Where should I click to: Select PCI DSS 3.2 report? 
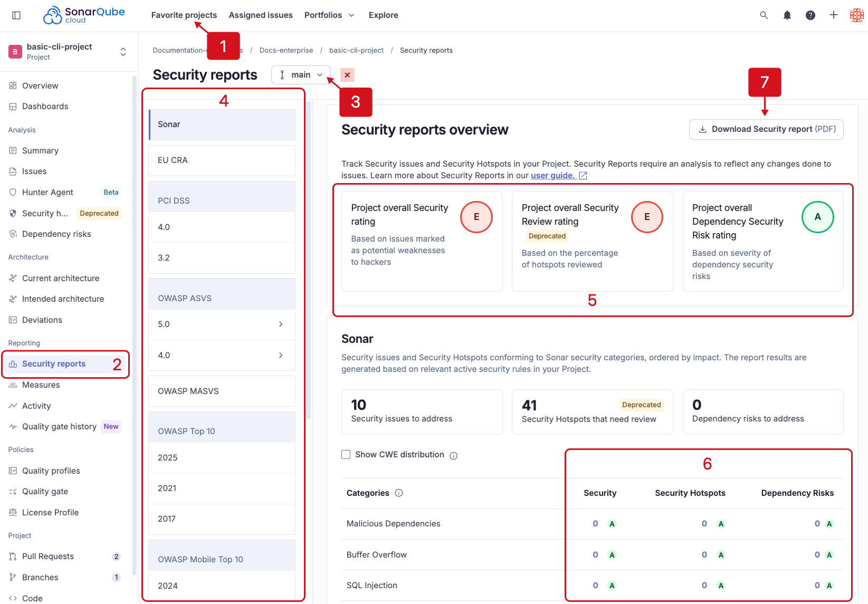tap(222, 258)
